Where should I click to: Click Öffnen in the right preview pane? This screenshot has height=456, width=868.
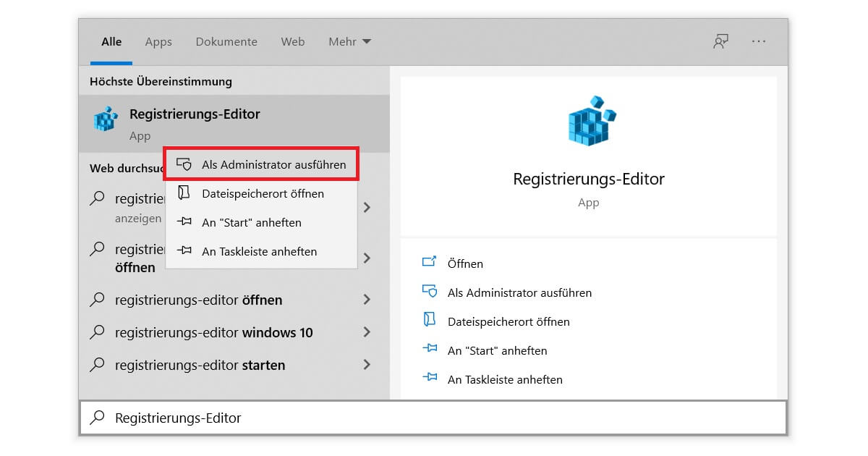pyautogui.click(x=465, y=263)
